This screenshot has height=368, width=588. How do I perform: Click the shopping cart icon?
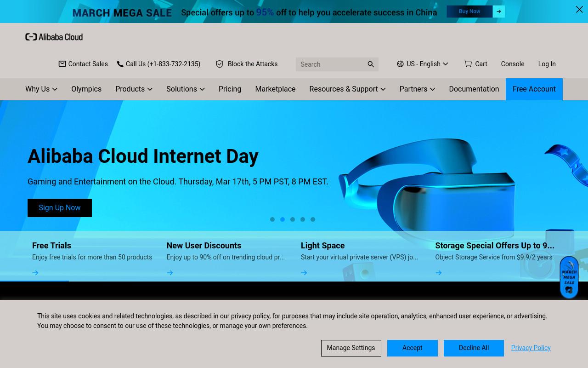468,64
